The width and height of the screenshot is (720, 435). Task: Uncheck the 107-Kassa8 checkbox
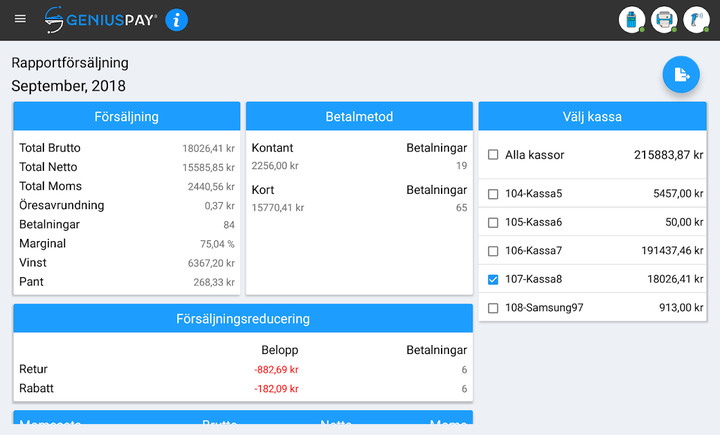[x=493, y=279]
